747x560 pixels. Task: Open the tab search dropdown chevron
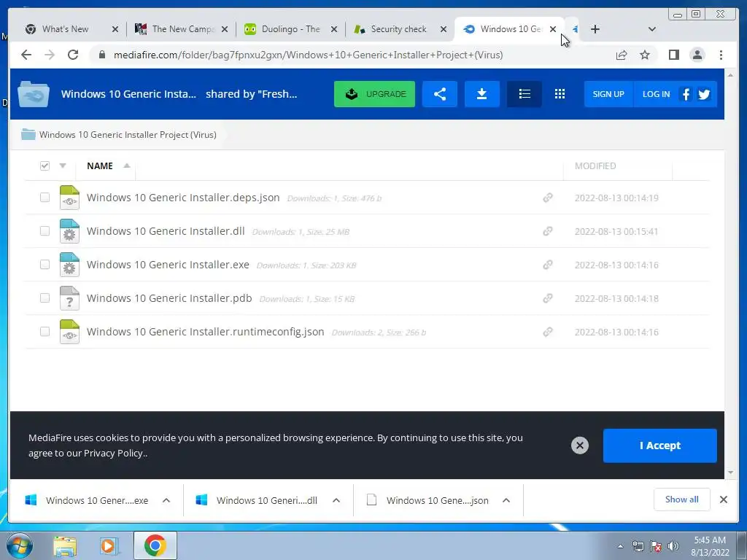click(x=651, y=29)
